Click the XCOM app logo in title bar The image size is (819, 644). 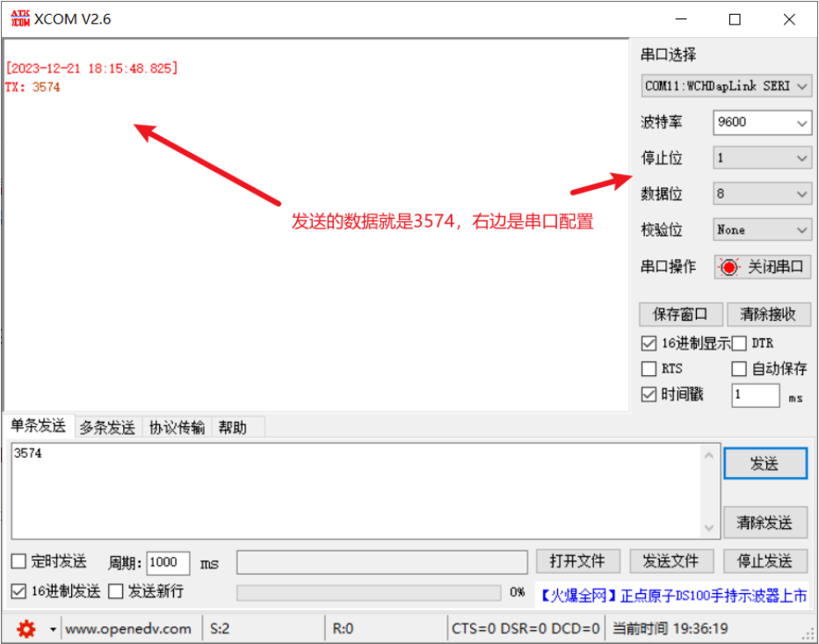pos(19,18)
